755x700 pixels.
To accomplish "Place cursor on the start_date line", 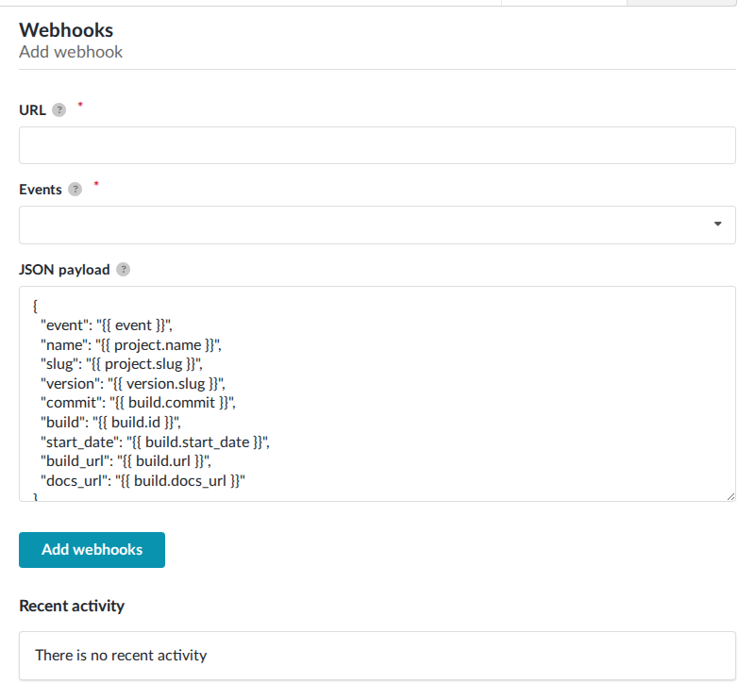I will 151,442.
